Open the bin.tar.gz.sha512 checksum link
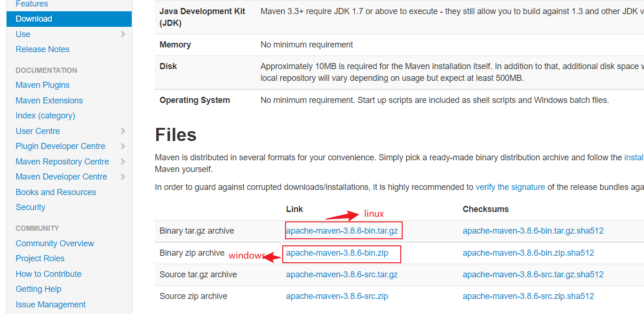The height and width of the screenshot is (314, 644). tap(533, 231)
